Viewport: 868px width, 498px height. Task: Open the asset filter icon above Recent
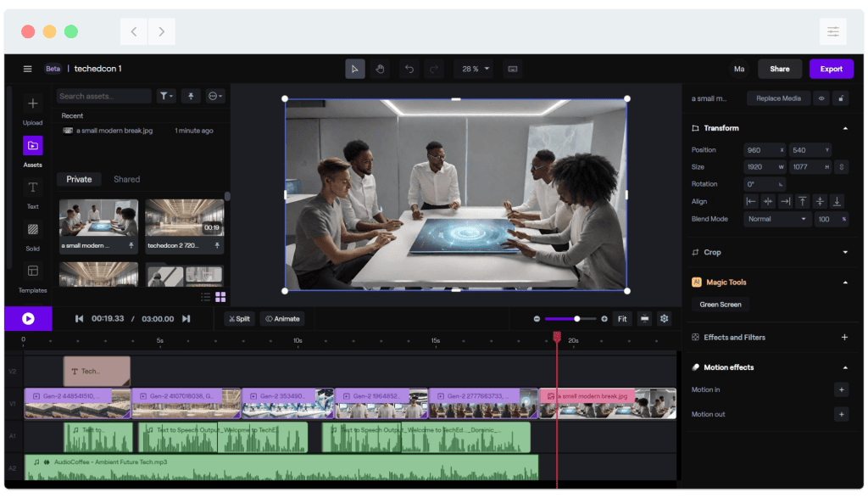(x=166, y=96)
